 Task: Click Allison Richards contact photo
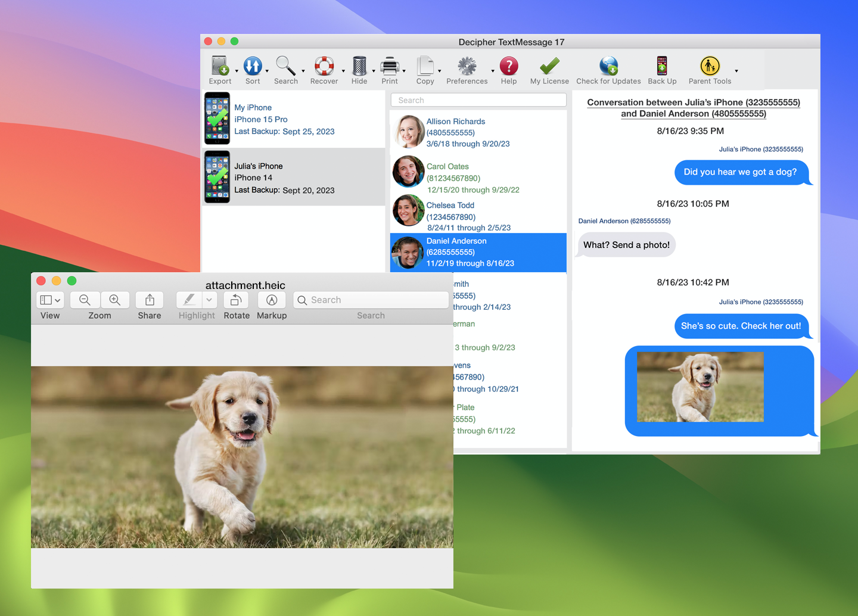(x=409, y=131)
